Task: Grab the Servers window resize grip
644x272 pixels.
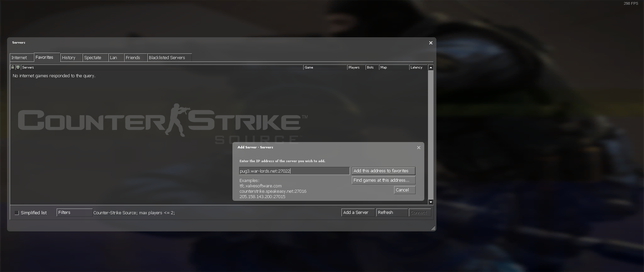Action: (x=433, y=228)
